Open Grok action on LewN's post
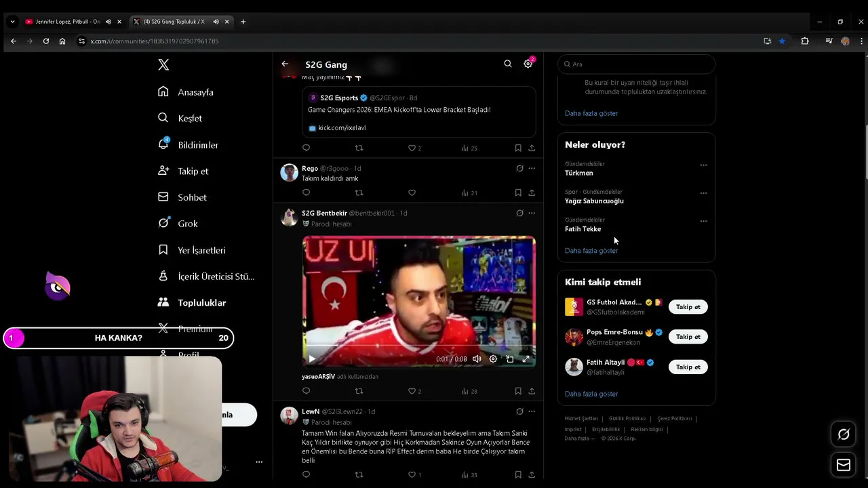Screen dimensions: 868x488 519,411
